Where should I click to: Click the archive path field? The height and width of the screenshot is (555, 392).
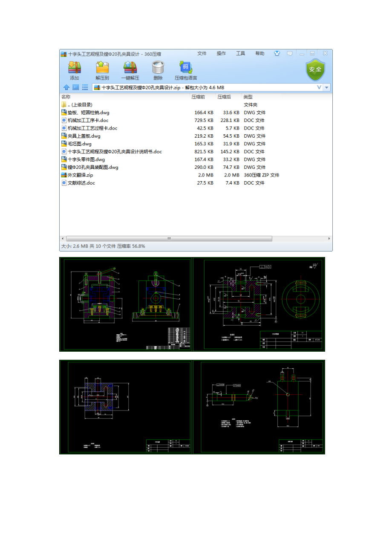pos(208,87)
